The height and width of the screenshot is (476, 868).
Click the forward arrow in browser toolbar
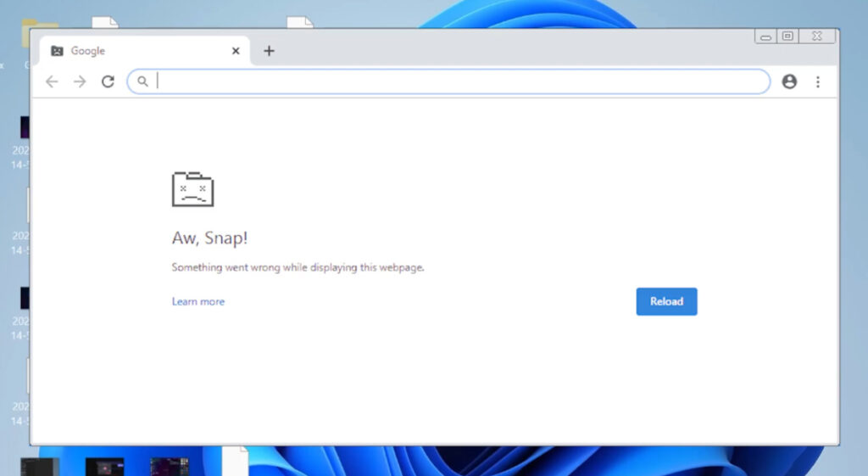click(x=80, y=82)
